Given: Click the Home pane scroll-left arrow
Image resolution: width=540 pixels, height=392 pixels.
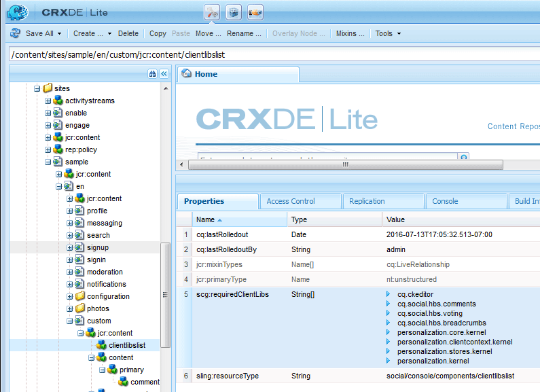Looking at the screenshot, I should click(181, 164).
